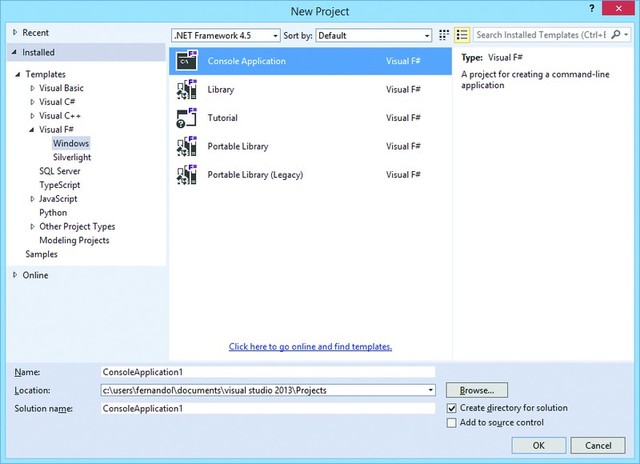The image size is (640, 464).
Task: Open the Sort by Default dropdown
Action: pos(373,36)
